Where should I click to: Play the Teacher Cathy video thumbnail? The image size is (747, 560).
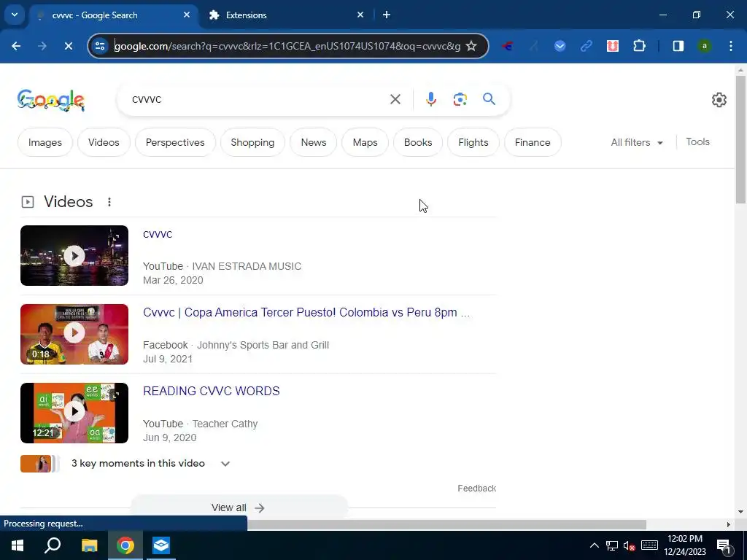[74, 413]
